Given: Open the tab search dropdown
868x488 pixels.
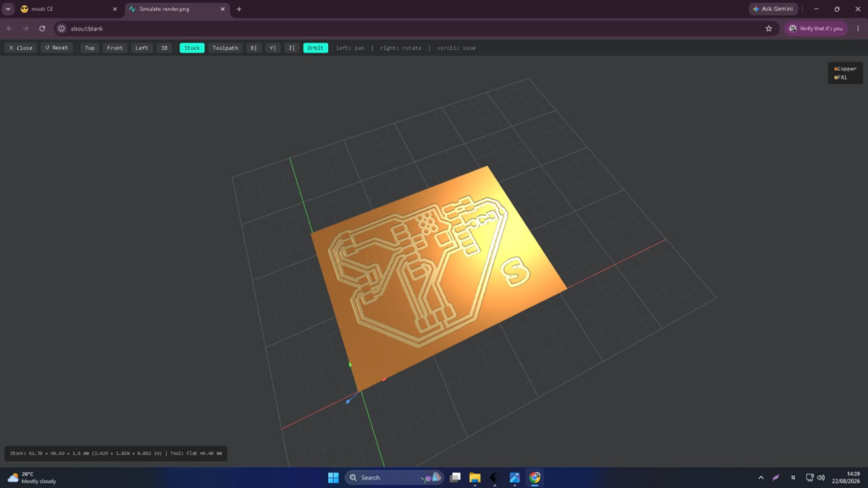Looking at the screenshot, I should pos(8,9).
